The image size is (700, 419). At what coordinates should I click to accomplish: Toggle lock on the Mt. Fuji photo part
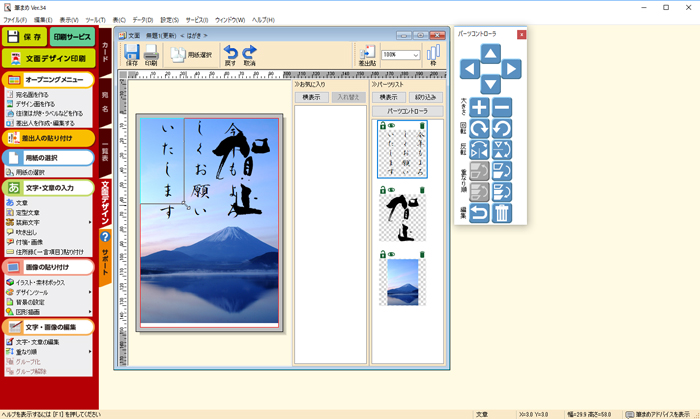382,255
